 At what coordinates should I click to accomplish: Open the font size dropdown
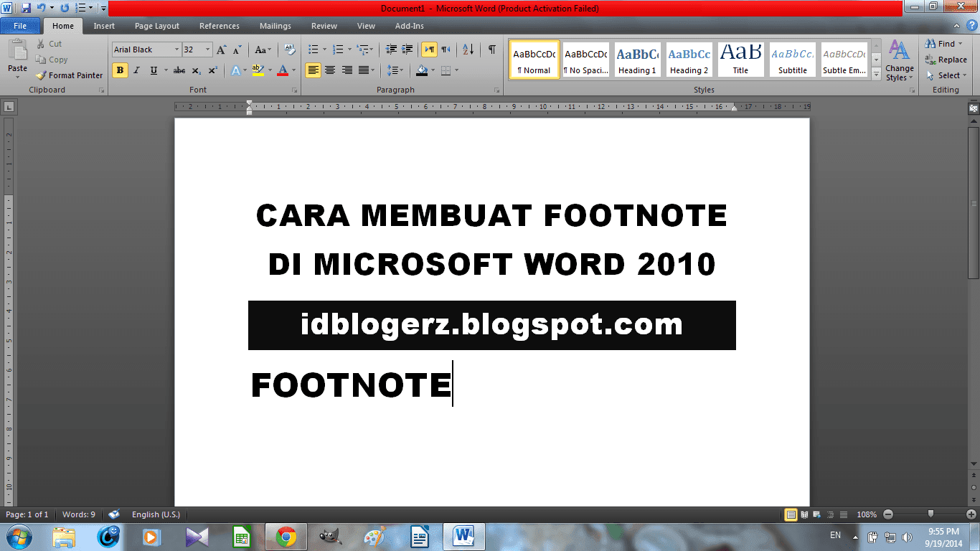tap(207, 49)
